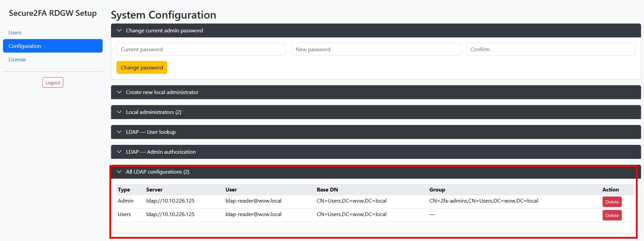This screenshot has height=241, width=644.
Task: Open the Users page from sidebar
Action: pos(15,32)
